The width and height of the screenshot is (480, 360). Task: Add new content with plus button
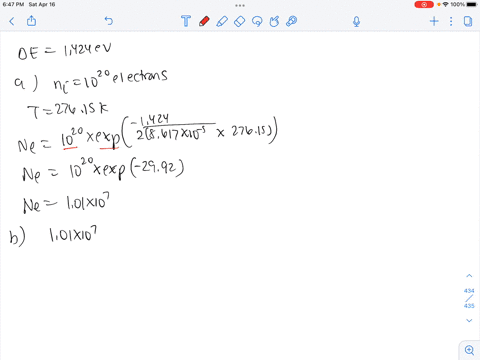434,21
